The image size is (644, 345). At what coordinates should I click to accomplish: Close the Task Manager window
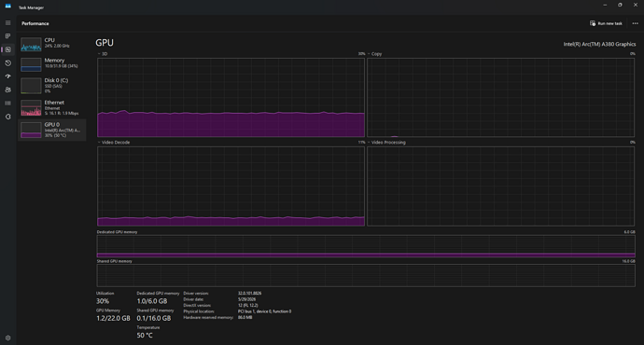(636, 5)
